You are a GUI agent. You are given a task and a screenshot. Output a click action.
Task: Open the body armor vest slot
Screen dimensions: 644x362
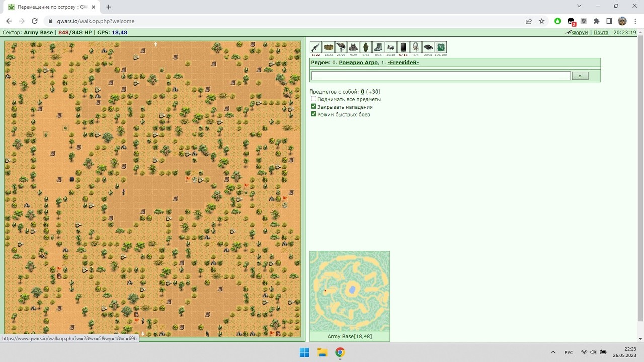point(353,47)
